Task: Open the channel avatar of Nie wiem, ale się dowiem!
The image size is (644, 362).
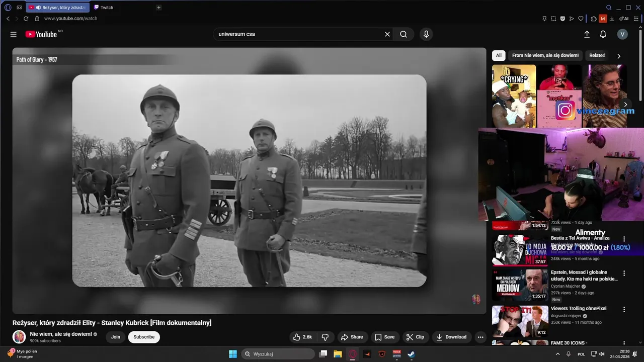Action: (19, 337)
